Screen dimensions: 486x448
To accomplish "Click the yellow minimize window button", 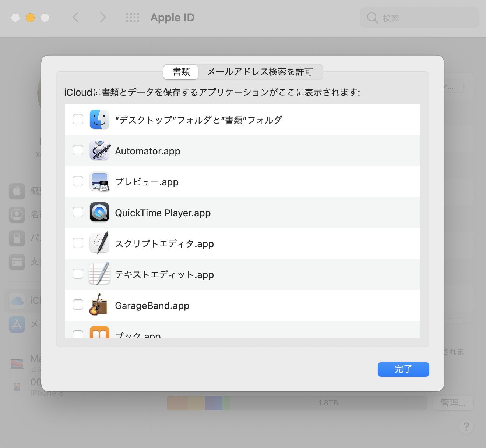I will (x=30, y=18).
